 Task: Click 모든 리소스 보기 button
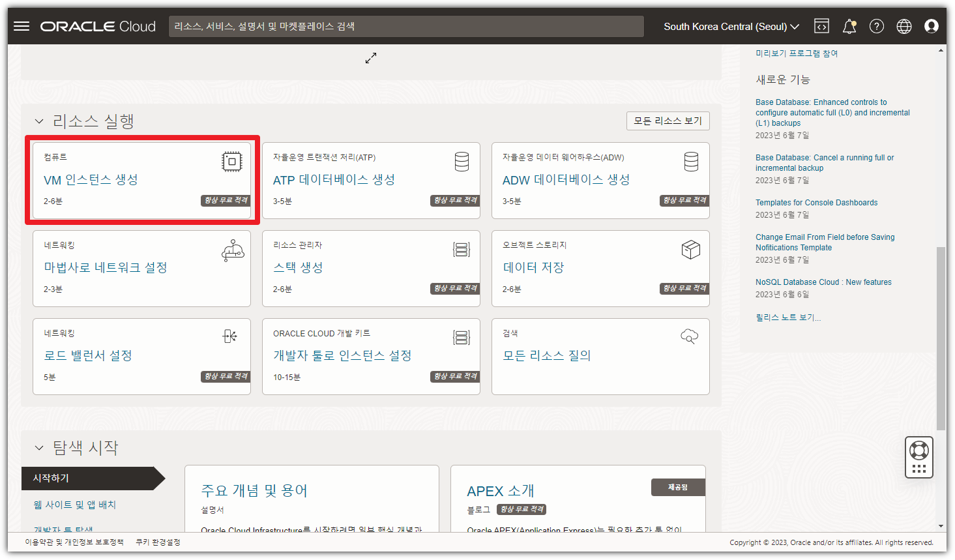668,121
